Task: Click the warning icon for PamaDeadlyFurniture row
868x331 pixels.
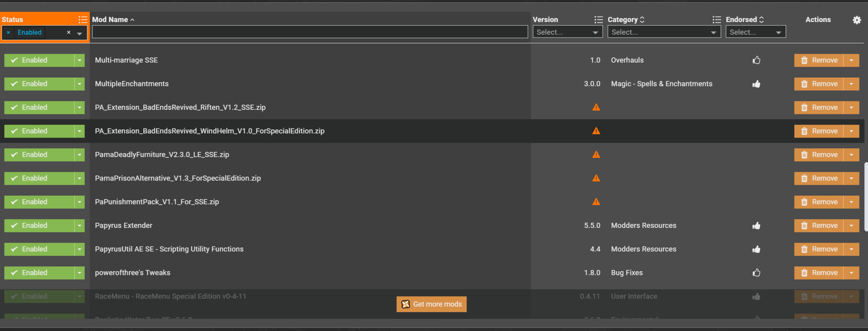Action: click(596, 154)
